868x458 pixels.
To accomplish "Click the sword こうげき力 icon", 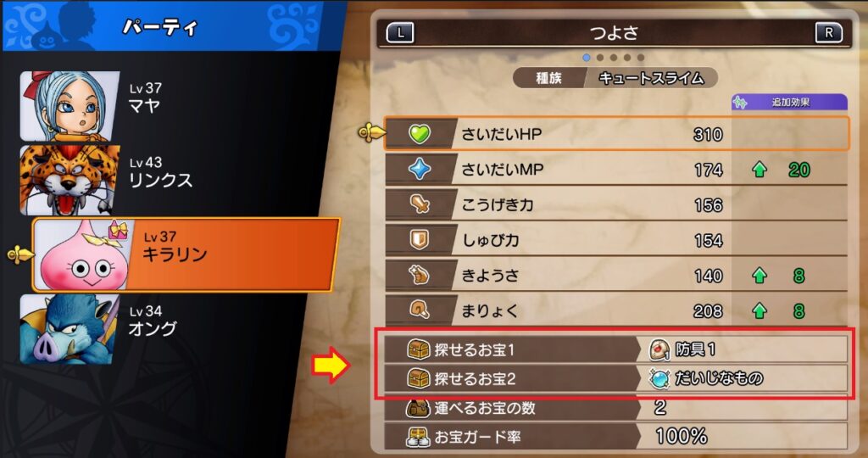I will click(420, 204).
